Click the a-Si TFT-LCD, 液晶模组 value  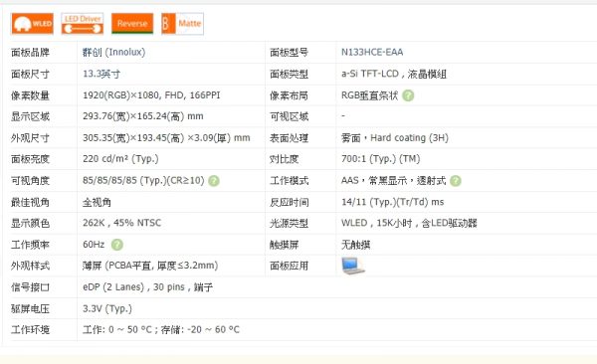(x=394, y=74)
